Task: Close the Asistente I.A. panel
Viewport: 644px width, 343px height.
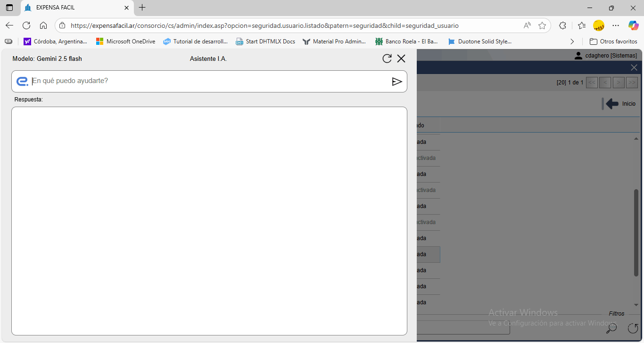Action: tap(401, 59)
